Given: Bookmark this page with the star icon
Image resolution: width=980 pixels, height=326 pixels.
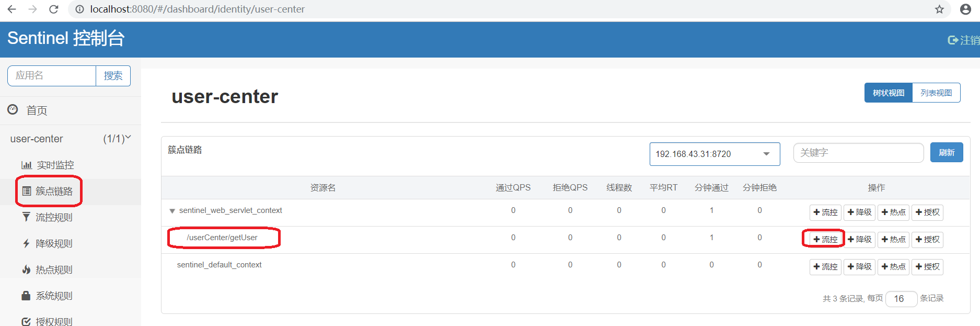Looking at the screenshot, I should [x=939, y=9].
